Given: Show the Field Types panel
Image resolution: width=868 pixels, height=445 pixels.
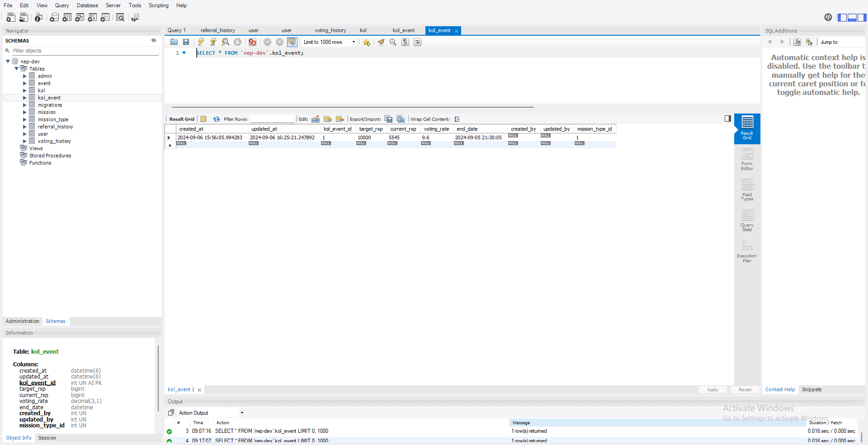Looking at the screenshot, I should point(747,190).
